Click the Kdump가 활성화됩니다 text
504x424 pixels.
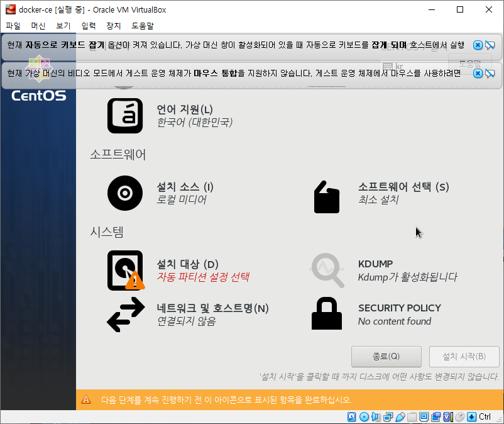pos(408,277)
